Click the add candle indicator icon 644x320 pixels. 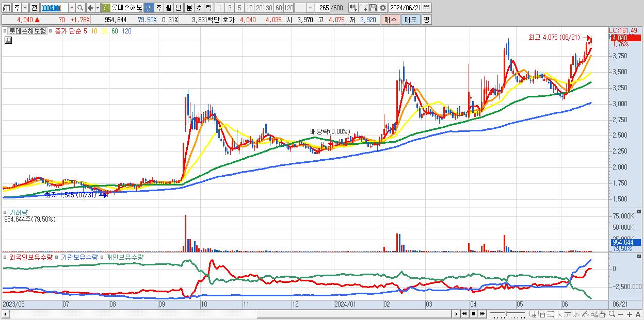353,8
